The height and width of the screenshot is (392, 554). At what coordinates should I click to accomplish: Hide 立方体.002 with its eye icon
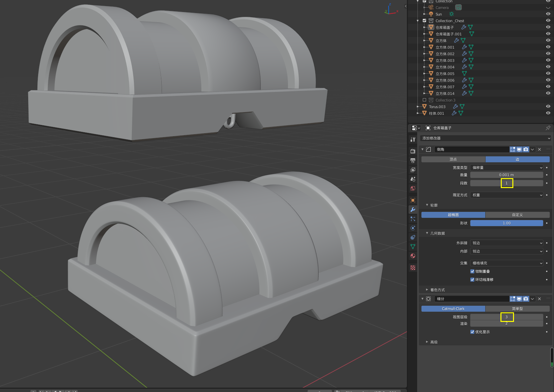(x=548, y=54)
